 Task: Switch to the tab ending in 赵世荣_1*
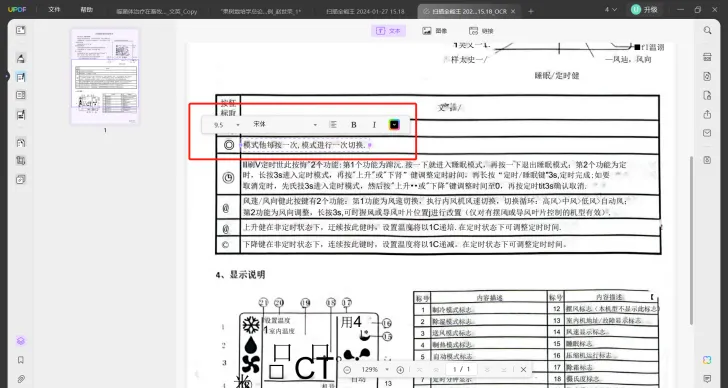click(261, 11)
